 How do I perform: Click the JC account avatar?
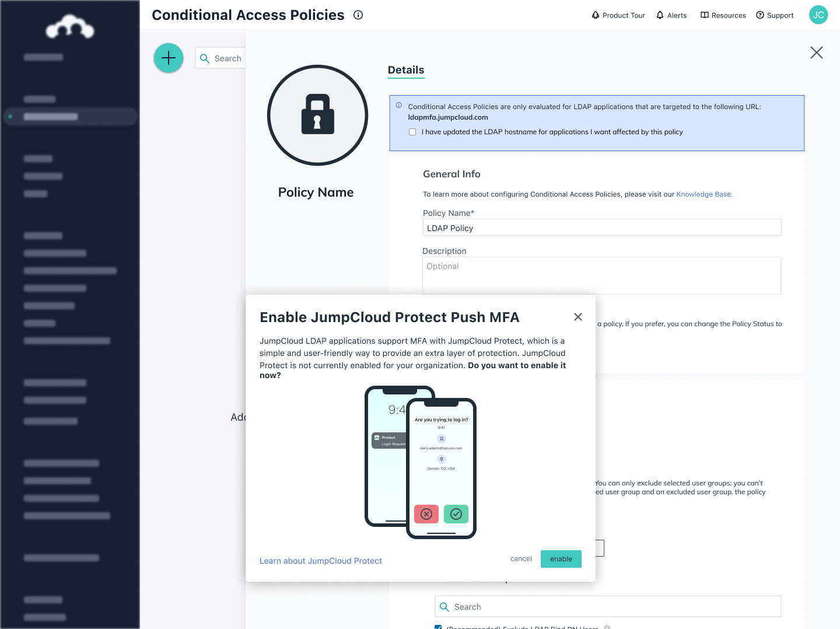tap(818, 15)
